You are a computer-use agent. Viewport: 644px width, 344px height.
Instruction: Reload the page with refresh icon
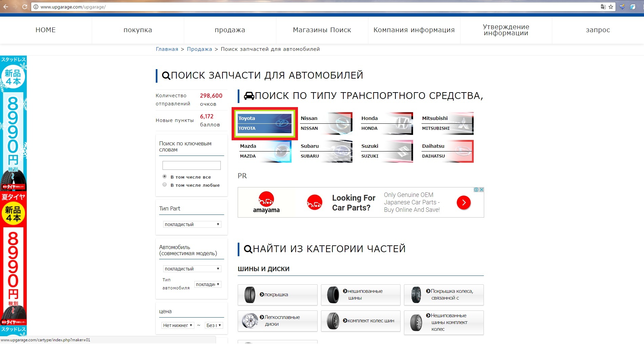(x=25, y=7)
